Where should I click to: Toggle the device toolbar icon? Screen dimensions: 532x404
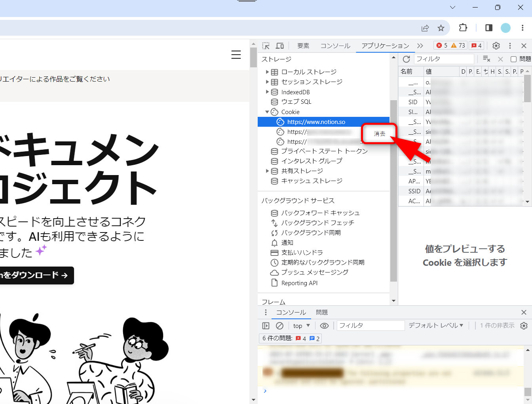point(280,46)
